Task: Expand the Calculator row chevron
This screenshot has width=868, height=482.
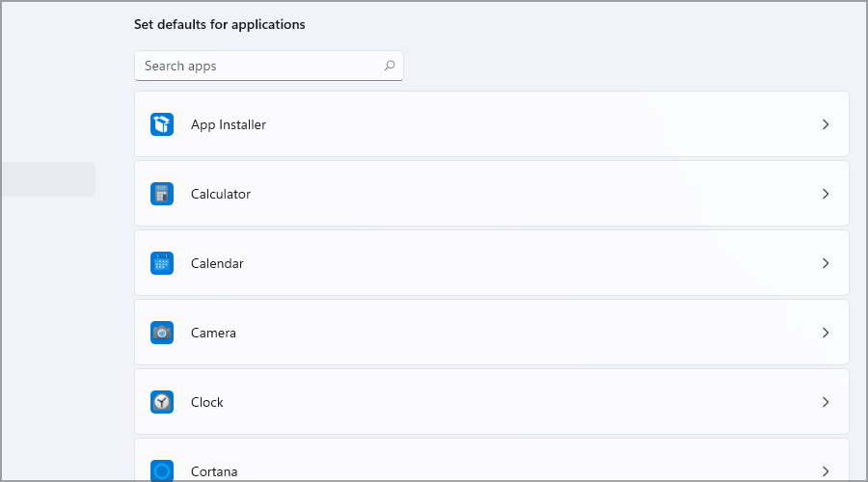Action: [826, 194]
